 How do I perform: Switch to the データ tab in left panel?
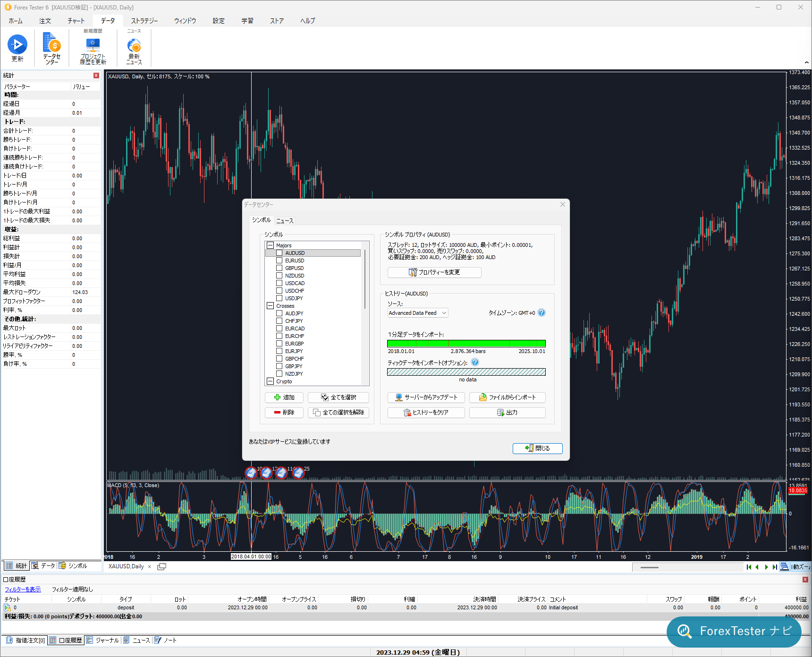(x=43, y=566)
